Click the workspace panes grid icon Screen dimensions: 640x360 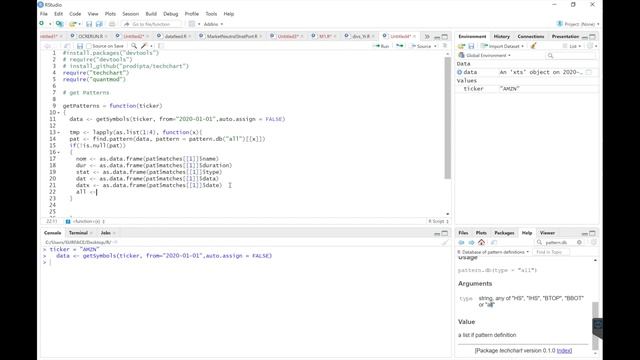click(192, 24)
